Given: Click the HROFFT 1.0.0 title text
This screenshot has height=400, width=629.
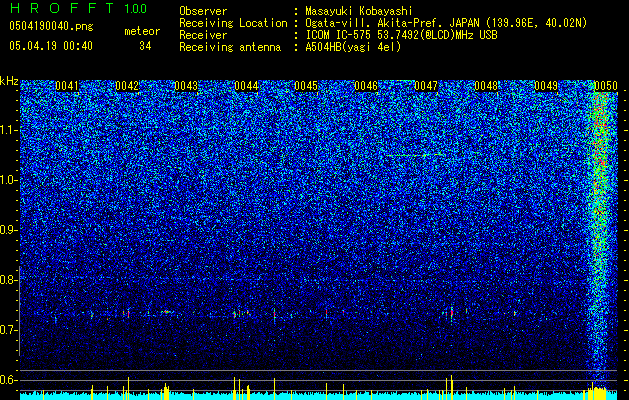Looking at the screenshot, I should 78,8.
